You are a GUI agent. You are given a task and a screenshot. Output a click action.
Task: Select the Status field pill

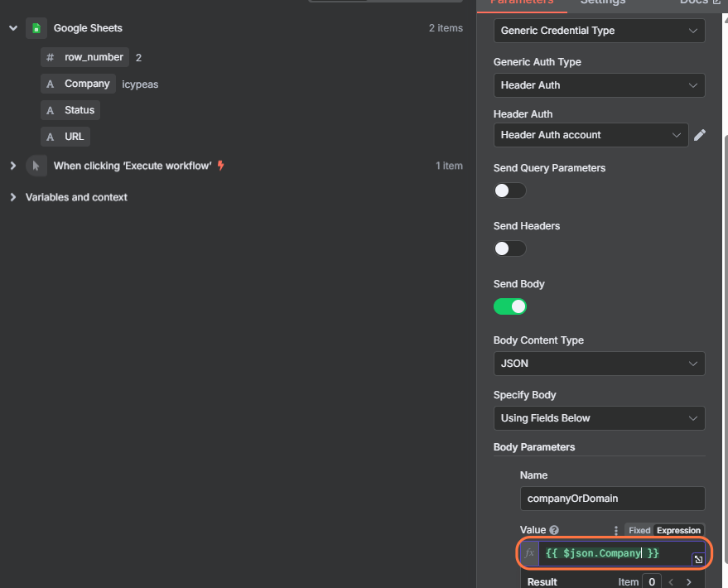70,110
